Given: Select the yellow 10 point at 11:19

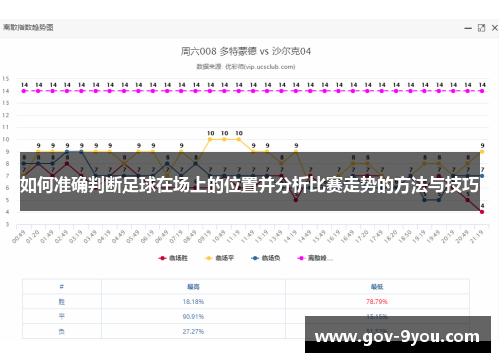Looking at the screenshot, I should coord(239,140).
